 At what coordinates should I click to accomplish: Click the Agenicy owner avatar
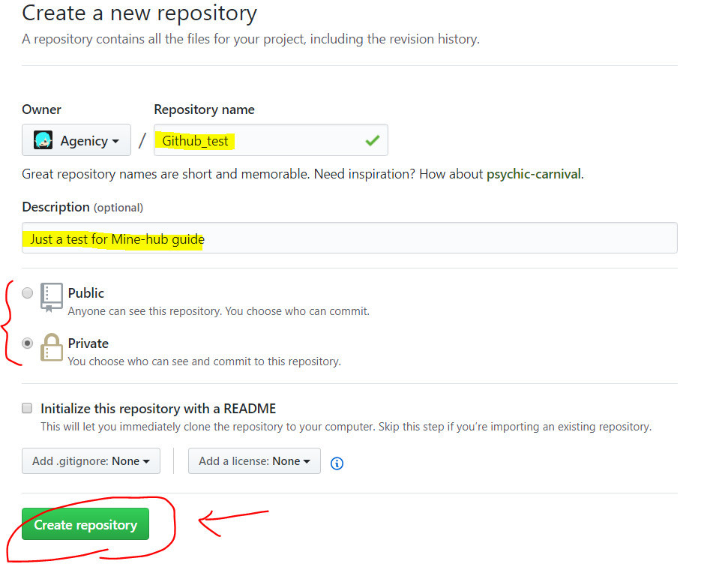[45, 140]
